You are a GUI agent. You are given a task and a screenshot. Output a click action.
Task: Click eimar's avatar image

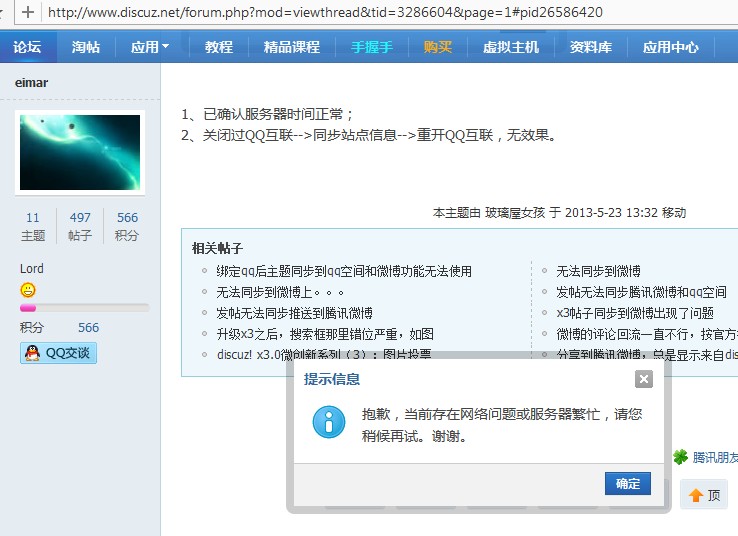(80, 152)
